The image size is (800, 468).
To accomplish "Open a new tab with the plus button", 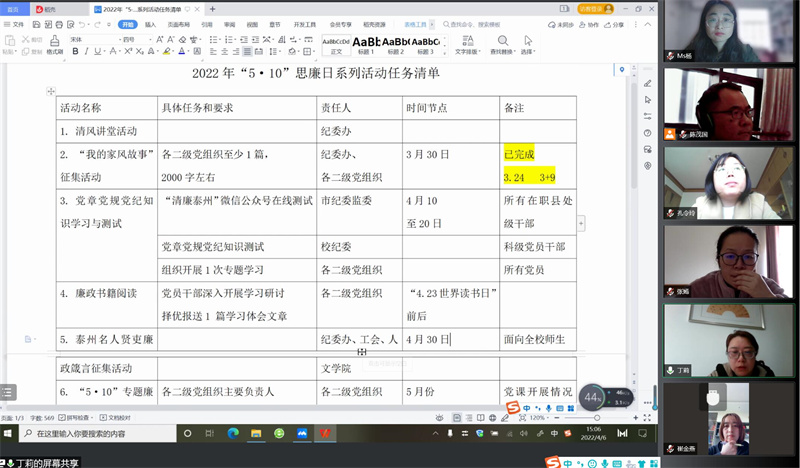I will click(212, 8).
